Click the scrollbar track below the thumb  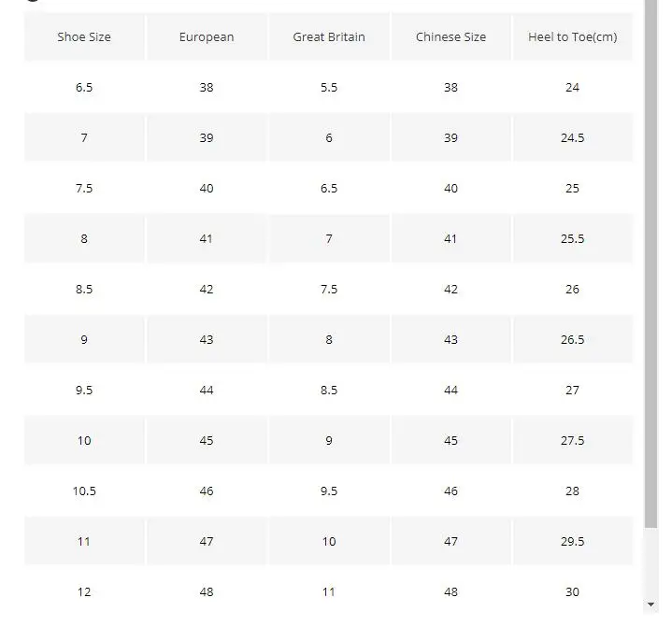pos(651,562)
